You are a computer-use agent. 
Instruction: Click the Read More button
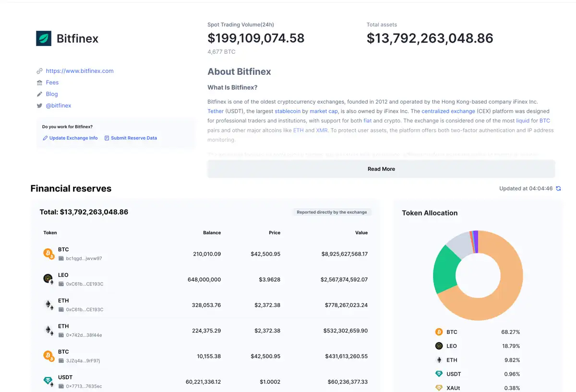click(381, 169)
